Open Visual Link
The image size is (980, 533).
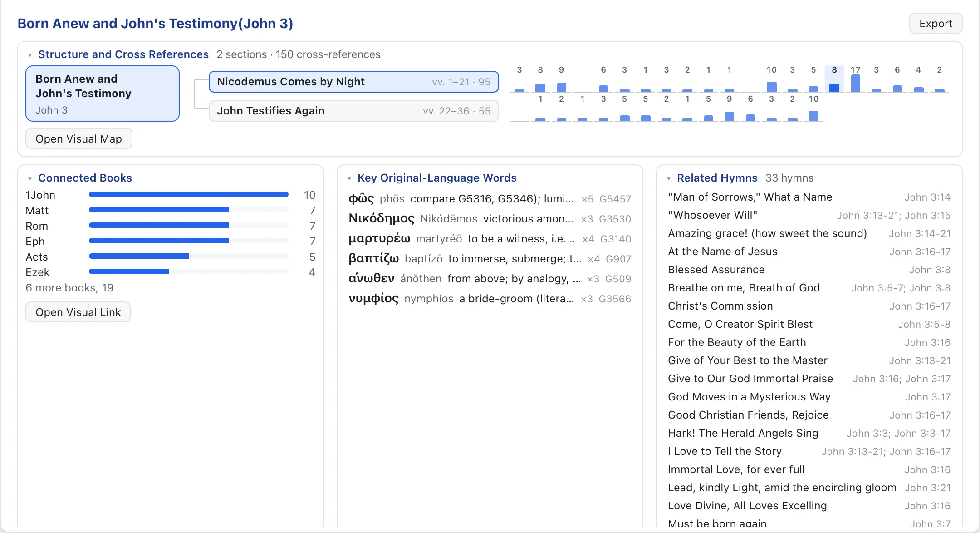tap(78, 312)
